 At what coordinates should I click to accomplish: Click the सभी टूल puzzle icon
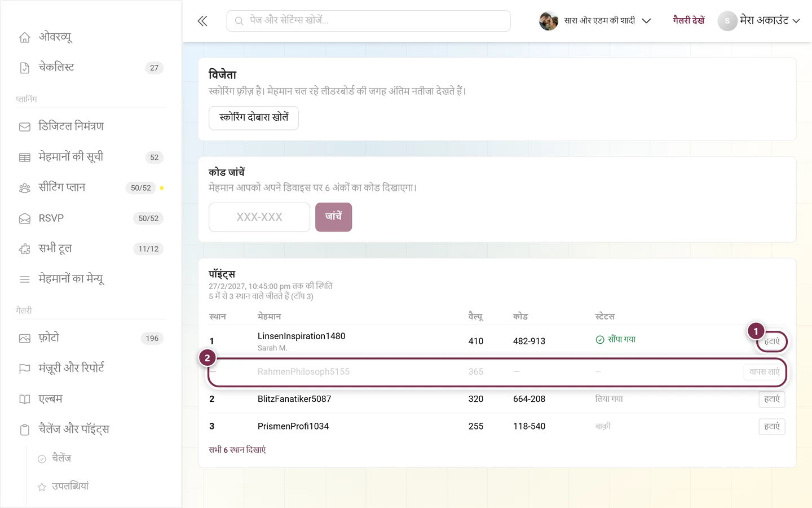[x=25, y=249]
